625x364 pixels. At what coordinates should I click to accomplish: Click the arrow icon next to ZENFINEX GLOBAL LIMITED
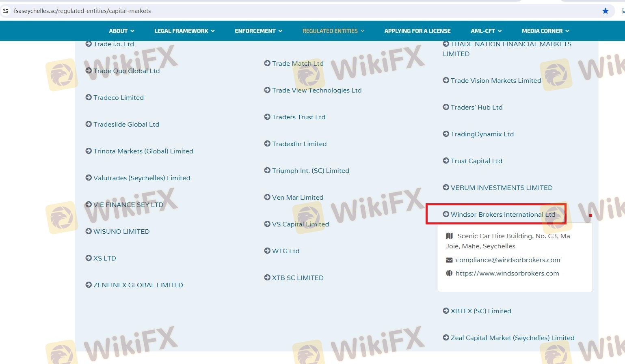click(89, 285)
